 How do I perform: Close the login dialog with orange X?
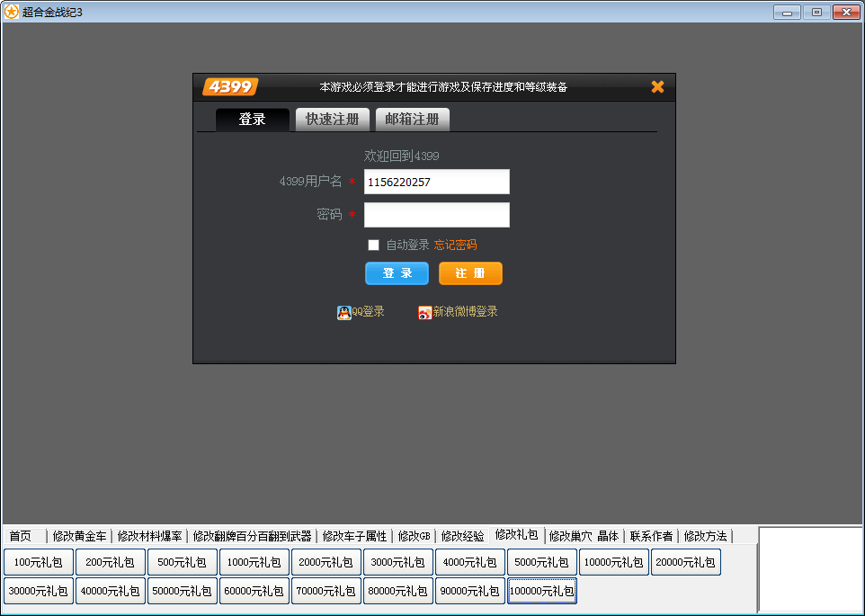pos(657,86)
